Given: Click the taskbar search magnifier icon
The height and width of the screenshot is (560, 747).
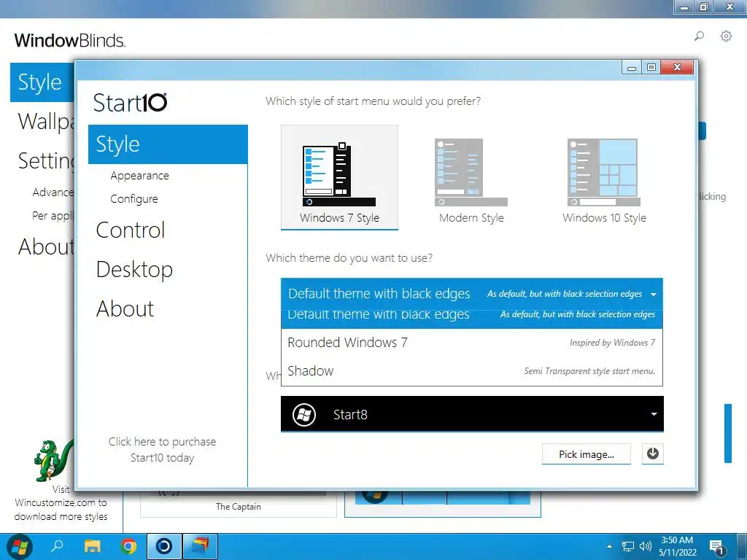Looking at the screenshot, I should [x=57, y=545].
